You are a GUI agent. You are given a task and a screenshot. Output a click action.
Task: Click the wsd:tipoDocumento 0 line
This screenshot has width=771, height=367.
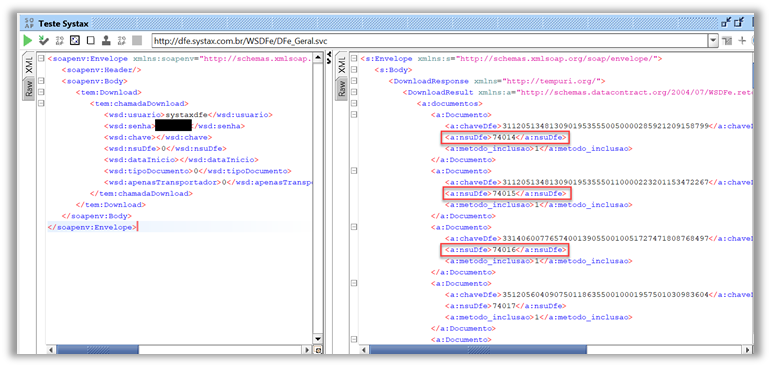[x=198, y=171]
